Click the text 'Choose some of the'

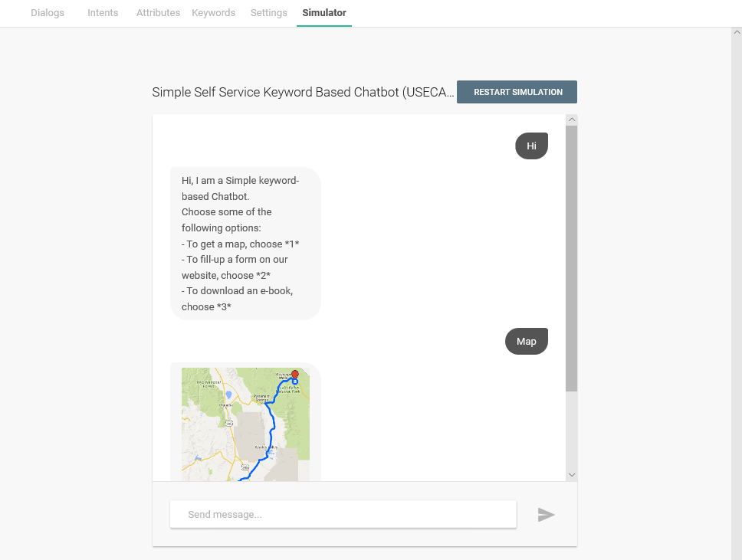point(227,212)
